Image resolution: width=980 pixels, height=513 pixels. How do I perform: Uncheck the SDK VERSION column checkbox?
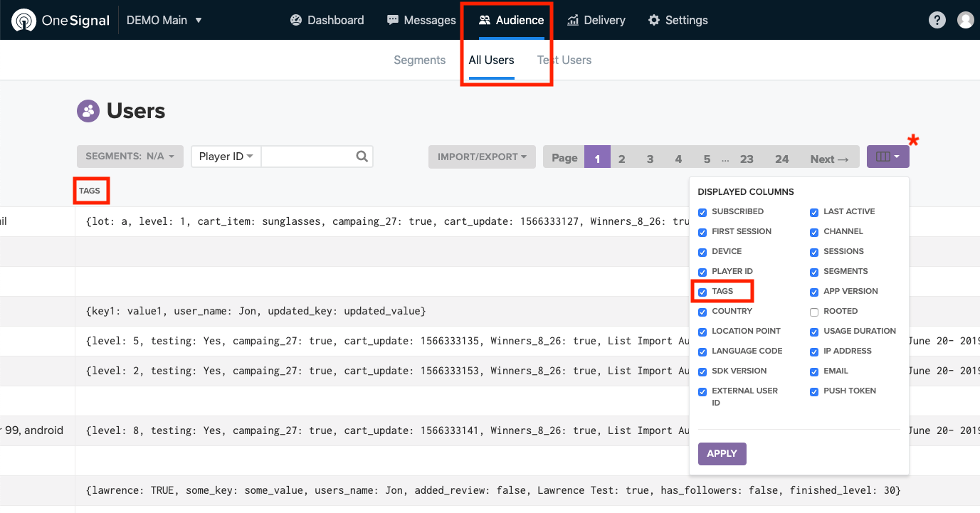702,371
